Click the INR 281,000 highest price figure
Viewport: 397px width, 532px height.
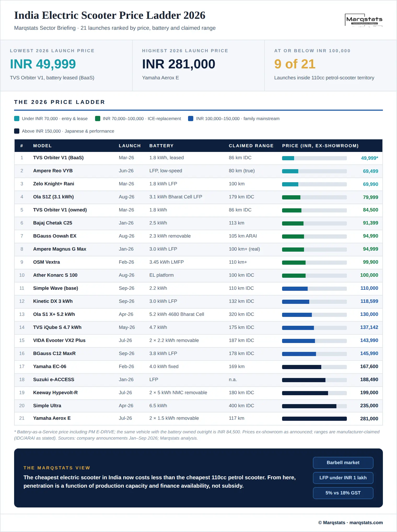click(x=179, y=64)
